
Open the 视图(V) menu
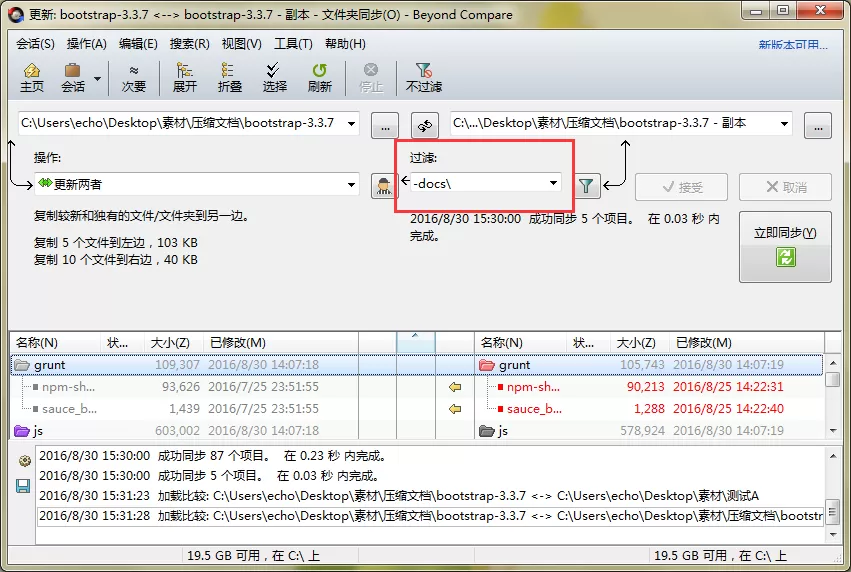(x=242, y=44)
